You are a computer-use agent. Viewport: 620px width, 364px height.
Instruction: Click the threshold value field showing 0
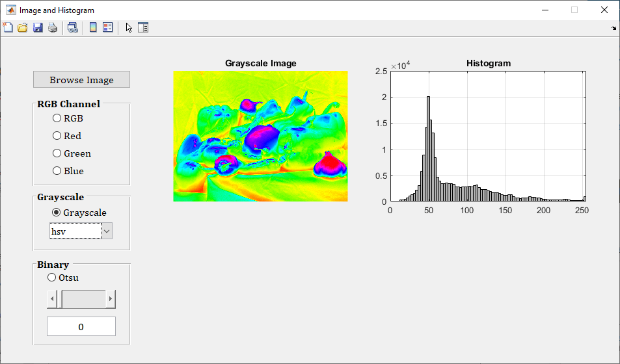(x=81, y=326)
